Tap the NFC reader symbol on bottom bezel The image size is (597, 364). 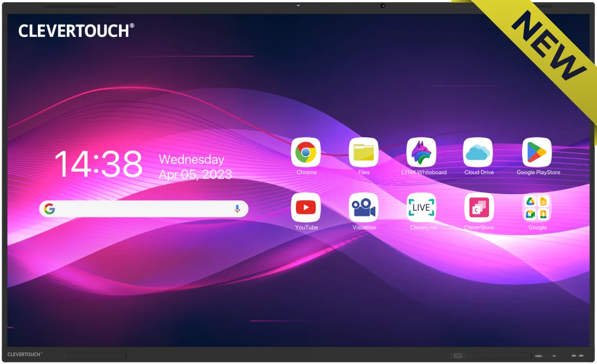(x=458, y=355)
